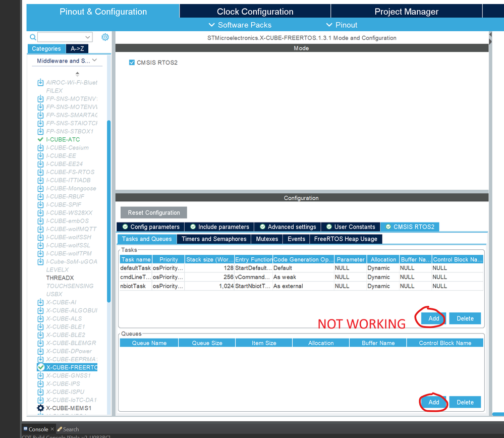Open Advanced settings tab
Screen dimensions: 504x438
288,227
